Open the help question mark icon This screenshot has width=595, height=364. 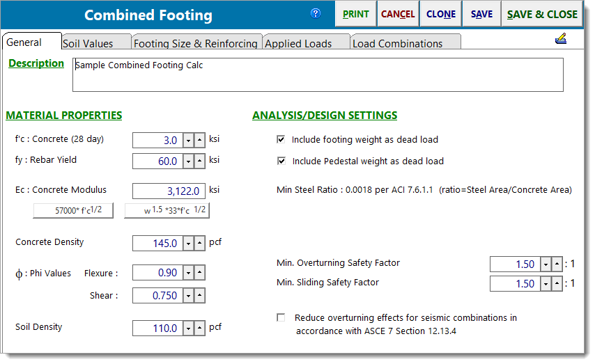[316, 14]
